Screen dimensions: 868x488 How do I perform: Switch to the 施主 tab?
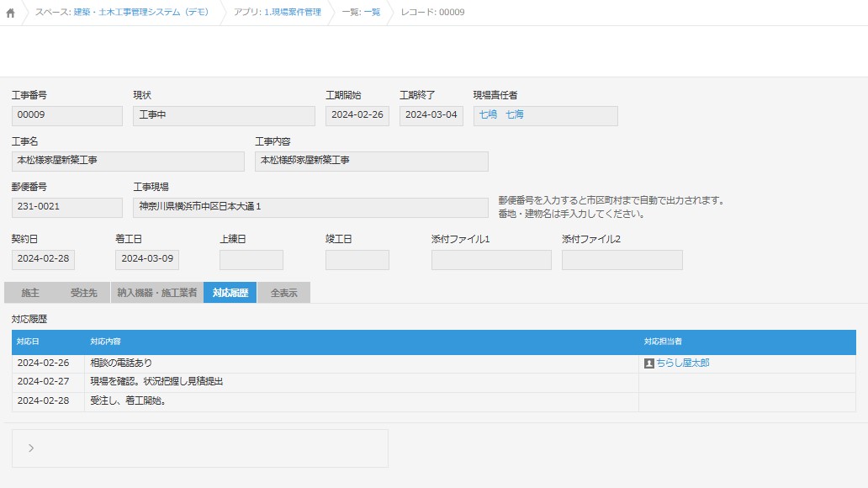[x=30, y=293]
